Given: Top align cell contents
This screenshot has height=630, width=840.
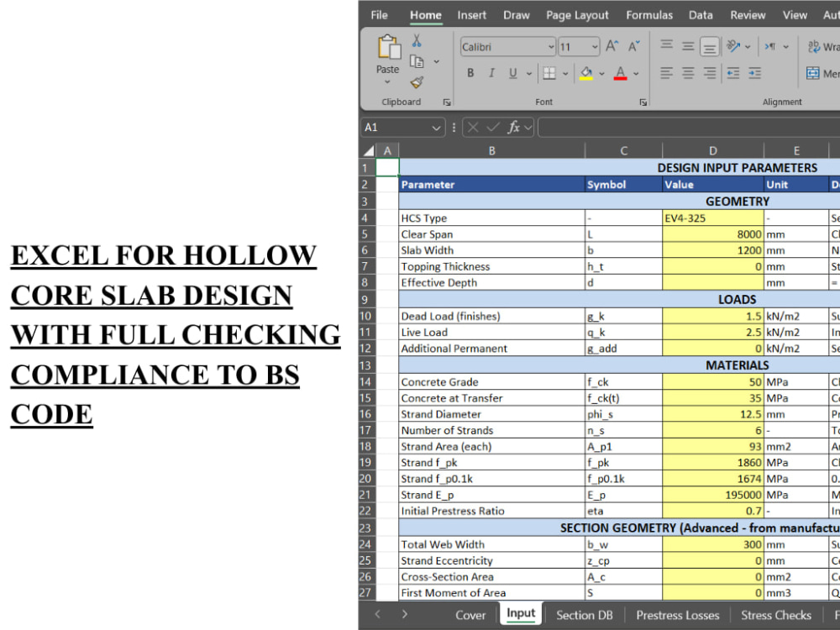Looking at the screenshot, I should [666, 46].
